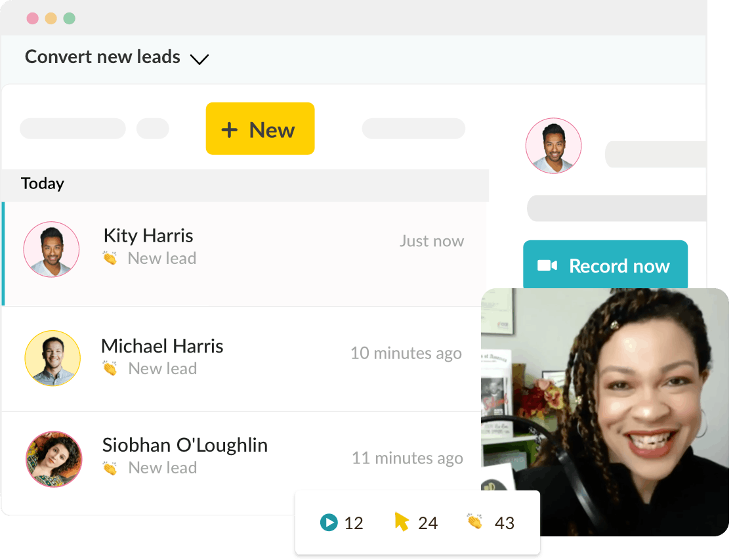Click the 11 minutes ago timestamp
The image size is (733, 560).
(407, 458)
